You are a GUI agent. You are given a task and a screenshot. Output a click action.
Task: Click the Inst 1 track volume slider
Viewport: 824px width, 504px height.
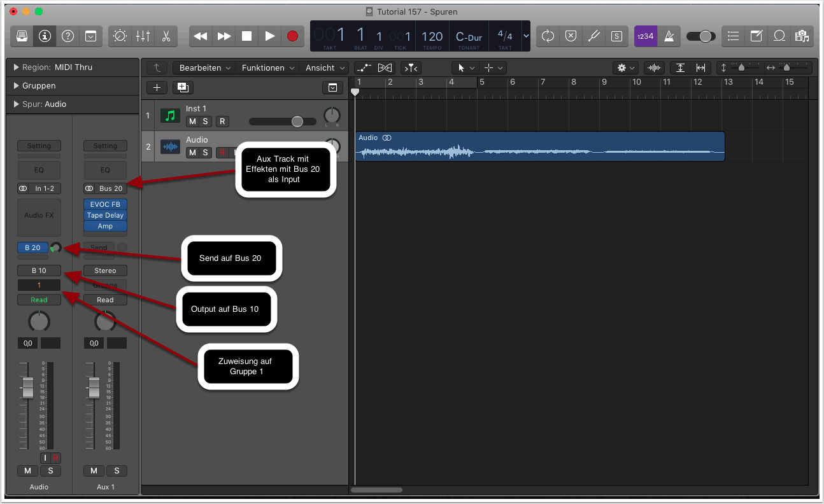pos(283,122)
